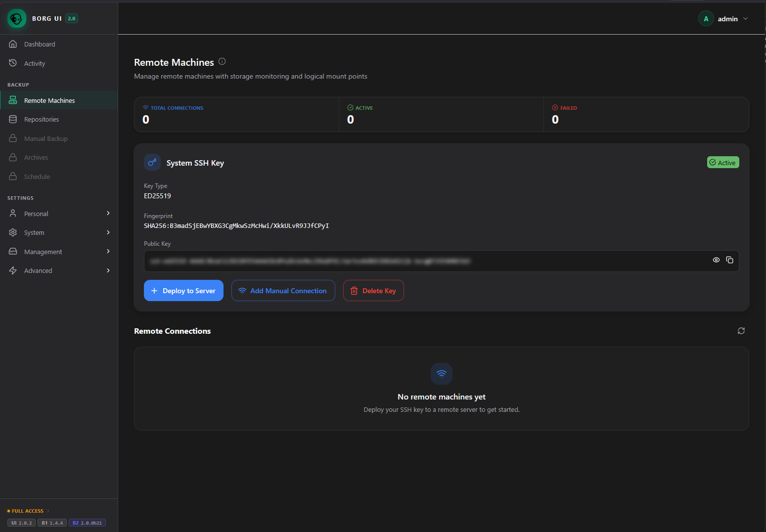Click the Remote Connections section heading
Viewport: 766px width, 532px height.
[x=173, y=331]
